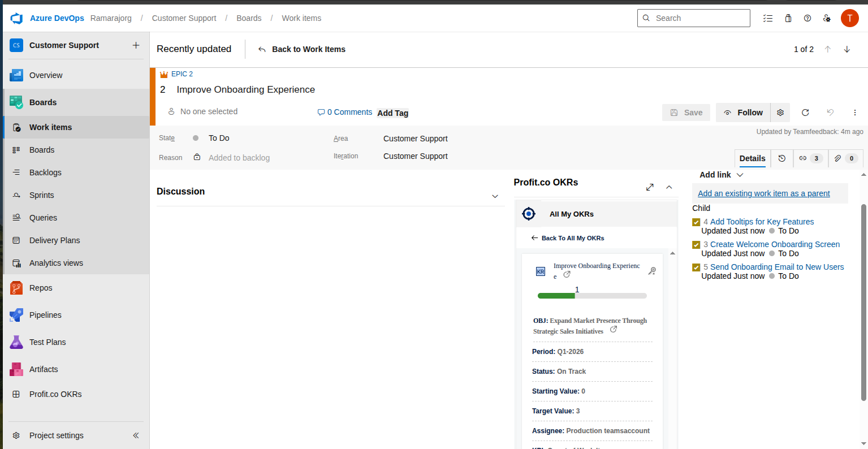Click the Azure DevOps logo icon
Viewport: 868px width, 449px height.
point(16,18)
